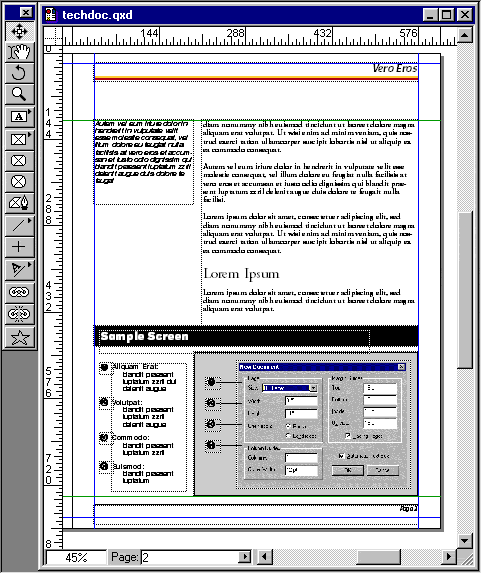Click the numbered bullet beside 'Aliquam Erat:'
The image size is (482, 574).
tap(104, 367)
